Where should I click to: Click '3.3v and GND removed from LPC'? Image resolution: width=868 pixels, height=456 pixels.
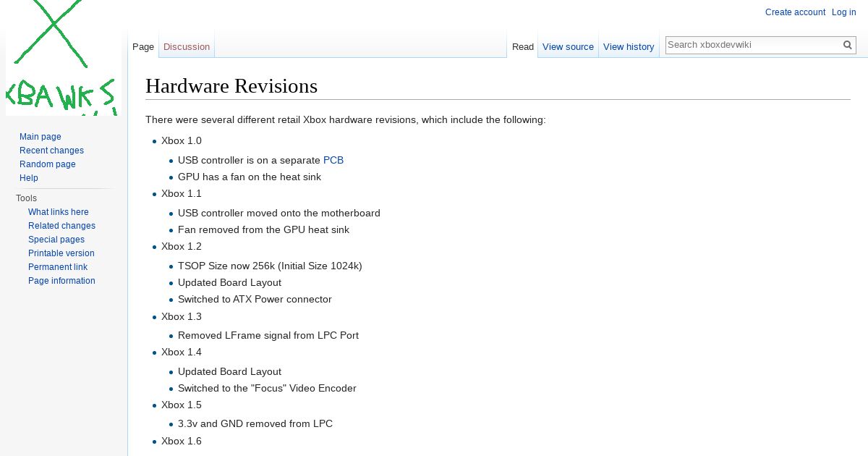pos(255,423)
